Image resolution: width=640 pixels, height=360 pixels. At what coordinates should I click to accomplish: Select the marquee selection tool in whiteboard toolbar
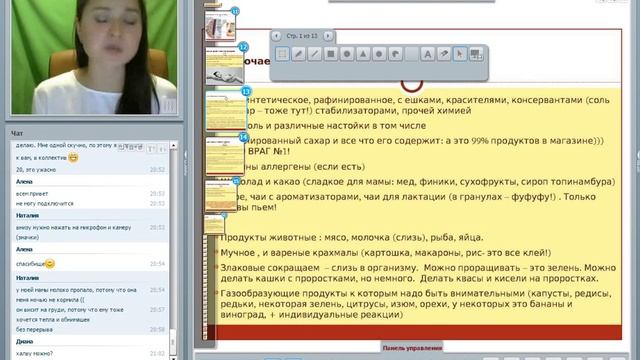tap(282, 54)
